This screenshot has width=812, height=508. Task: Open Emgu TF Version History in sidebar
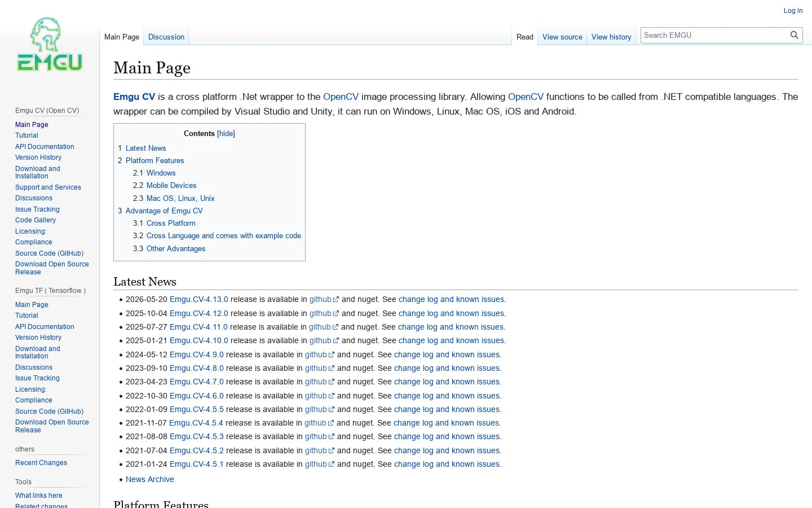coord(38,338)
